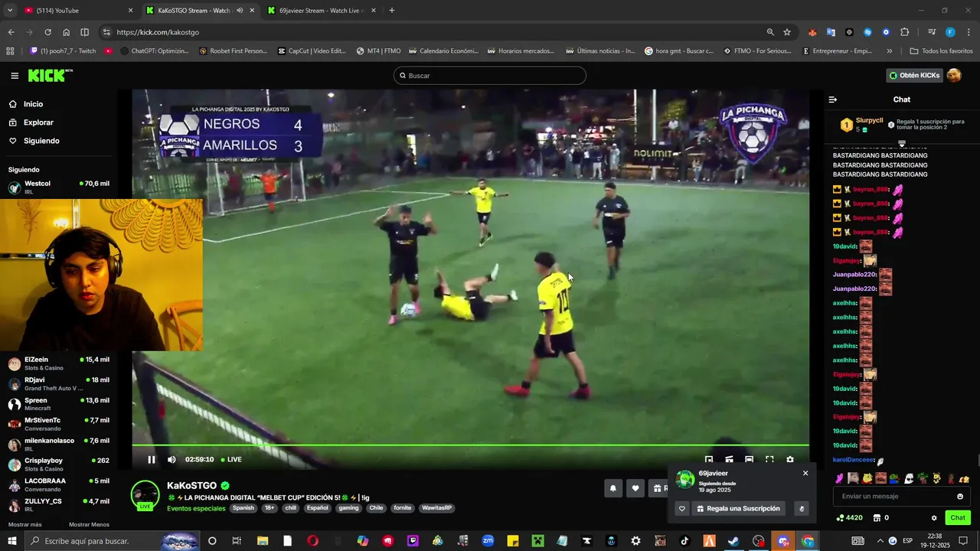
Task: Collapse the chat panel with arrow icon
Action: 833,99
